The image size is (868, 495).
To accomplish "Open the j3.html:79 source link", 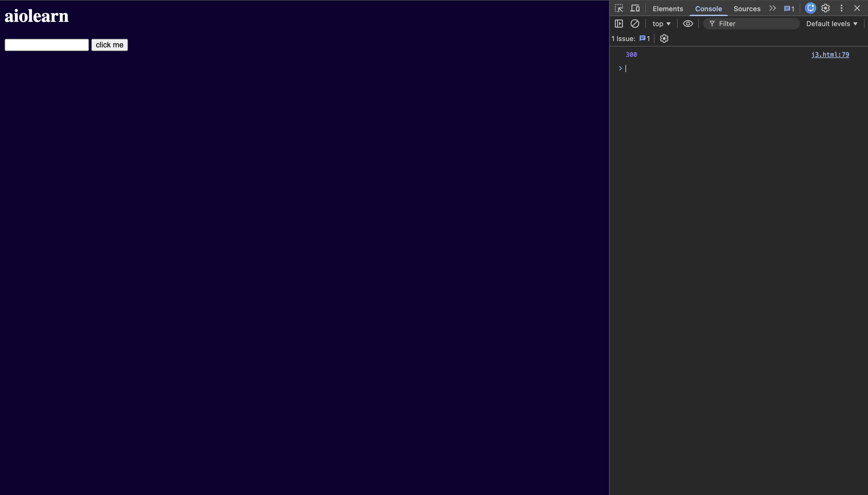I will coord(830,54).
